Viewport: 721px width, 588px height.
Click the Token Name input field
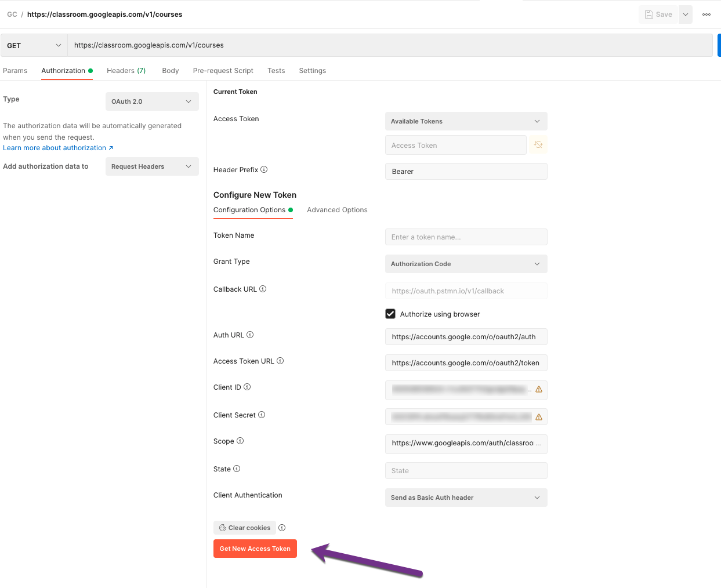pyautogui.click(x=466, y=237)
